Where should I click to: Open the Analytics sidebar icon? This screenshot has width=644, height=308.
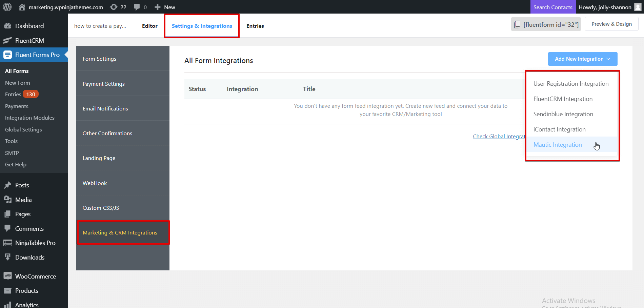(7, 304)
